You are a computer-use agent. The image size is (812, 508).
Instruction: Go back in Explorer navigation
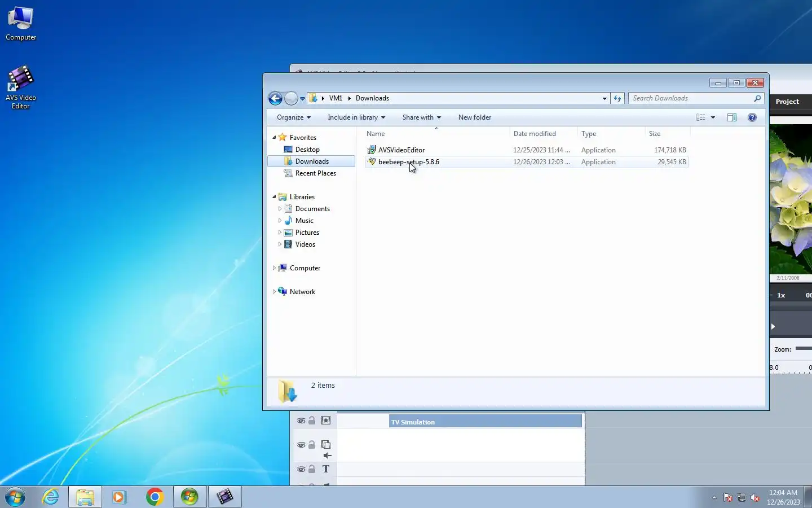click(275, 98)
